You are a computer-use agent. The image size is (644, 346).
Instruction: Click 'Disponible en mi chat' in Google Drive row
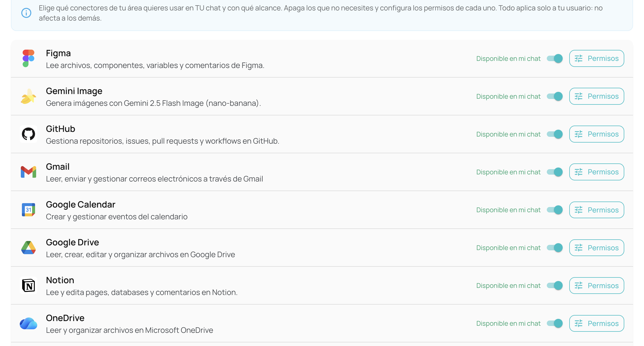point(508,248)
